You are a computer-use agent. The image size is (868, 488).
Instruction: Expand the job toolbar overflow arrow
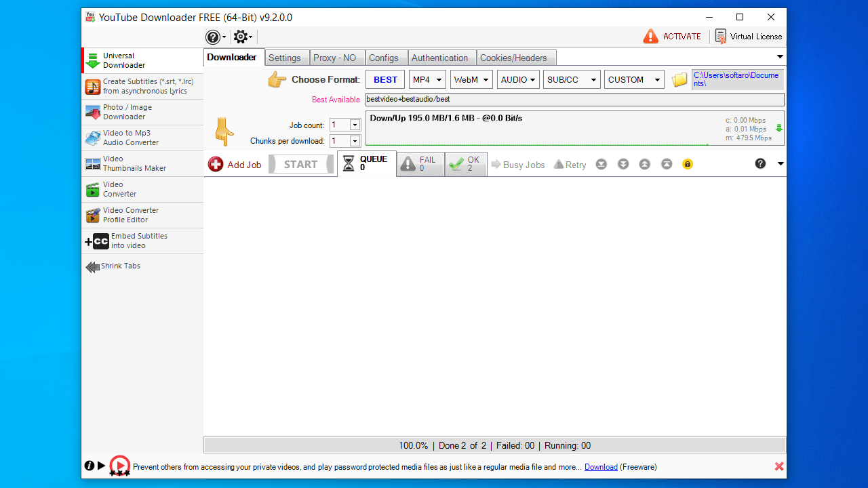[780, 164]
